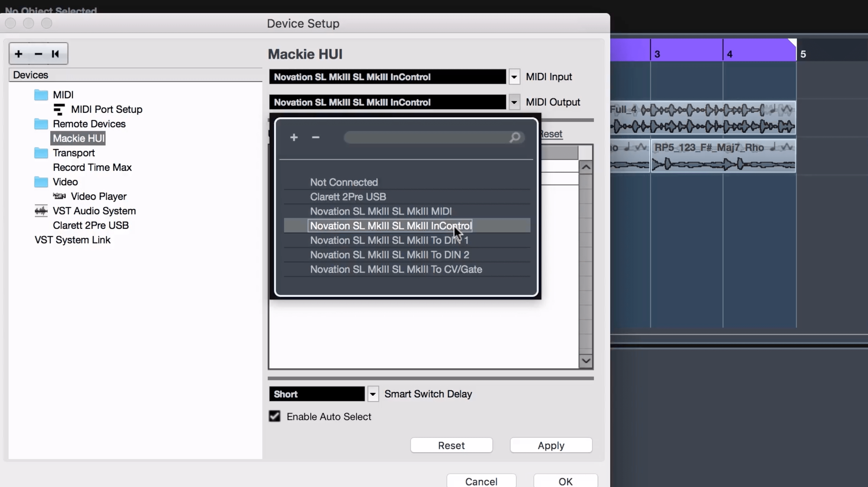Select Video Player tree item
Image resolution: width=868 pixels, height=487 pixels.
pos(98,196)
